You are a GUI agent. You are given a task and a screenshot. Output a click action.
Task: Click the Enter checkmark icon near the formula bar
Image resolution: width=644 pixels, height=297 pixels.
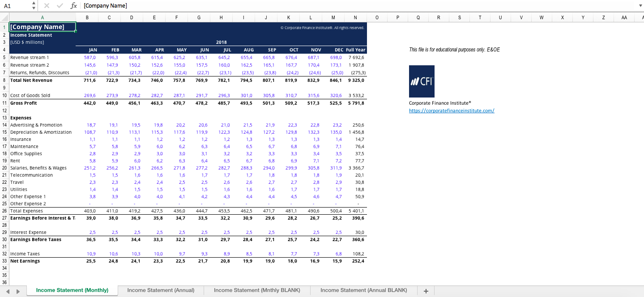click(60, 6)
